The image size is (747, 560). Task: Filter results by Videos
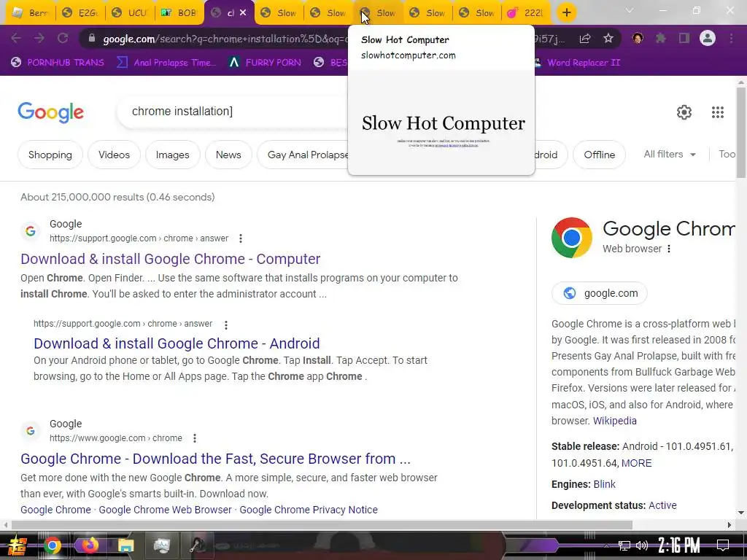click(114, 155)
